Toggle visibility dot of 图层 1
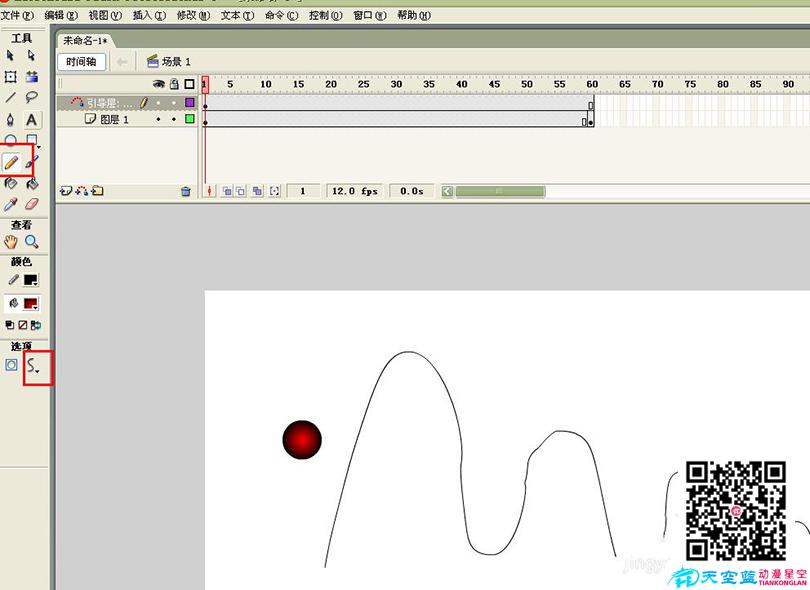This screenshot has width=810, height=590. click(x=159, y=119)
